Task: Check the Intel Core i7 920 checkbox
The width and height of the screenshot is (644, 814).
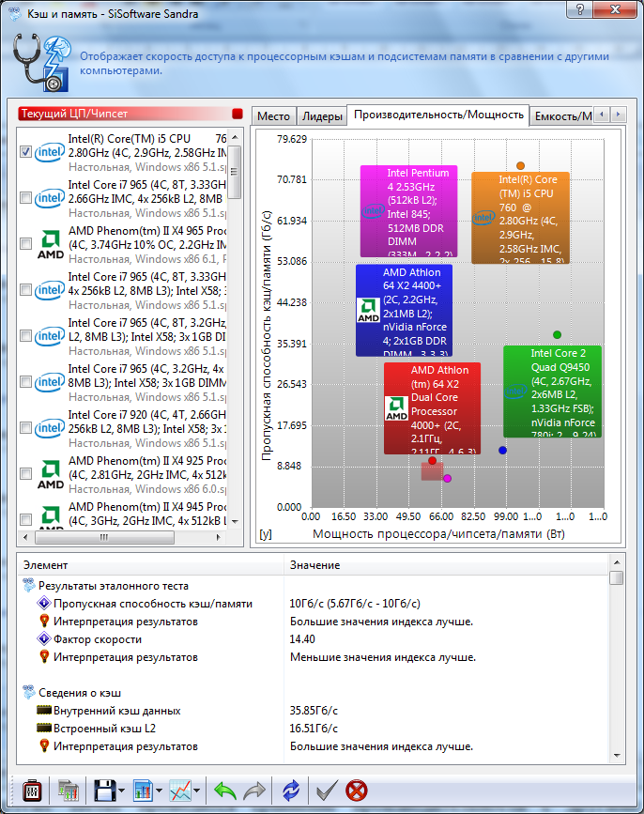Action: (x=26, y=428)
